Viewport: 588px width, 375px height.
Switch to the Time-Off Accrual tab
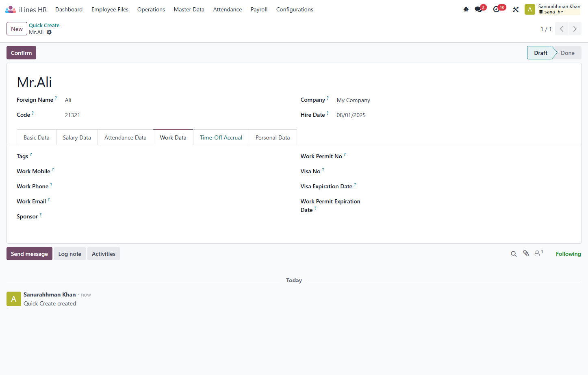[x=221, y=137]
